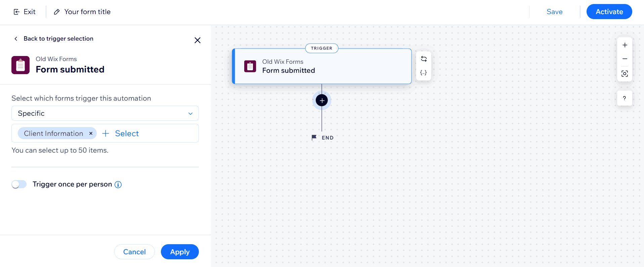Image resolution: width=644 pixels, height=267 pixels.
Task: Edit title using the pencil icon
Action: 57,12
